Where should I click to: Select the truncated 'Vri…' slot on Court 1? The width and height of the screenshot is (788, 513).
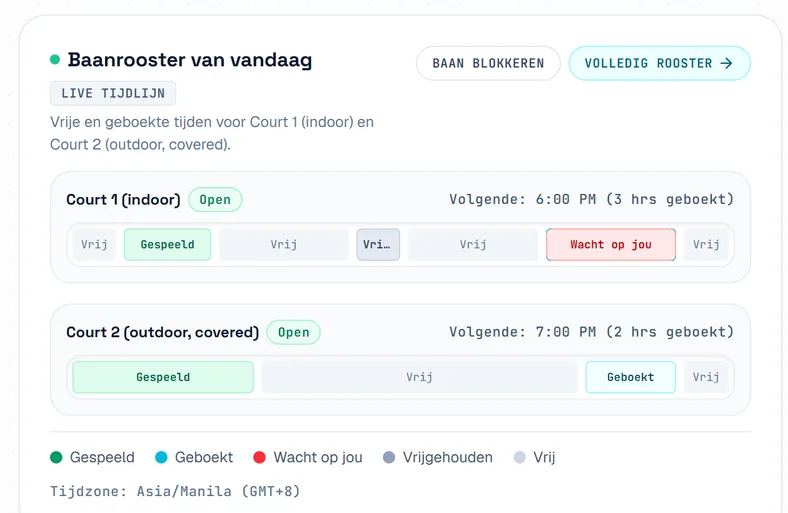378,245
